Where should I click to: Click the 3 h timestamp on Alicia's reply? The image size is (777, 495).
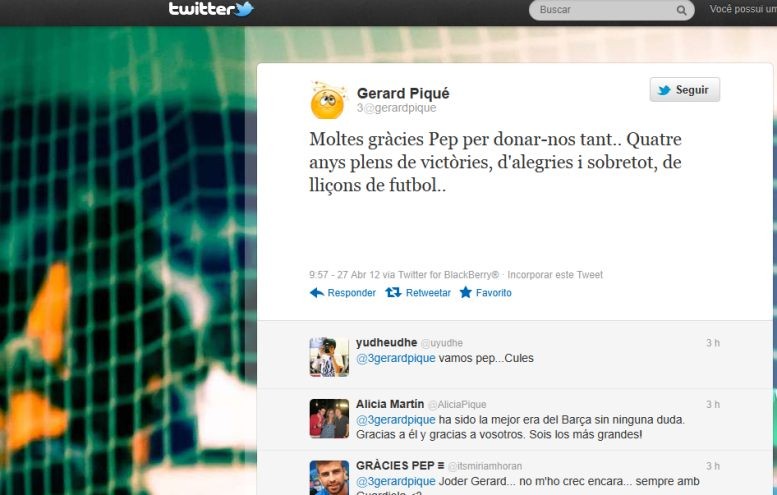[713, 404]
